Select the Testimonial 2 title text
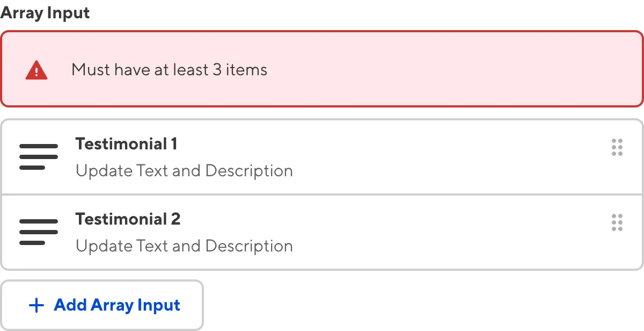The image size is (644, 331). [129, 219]
